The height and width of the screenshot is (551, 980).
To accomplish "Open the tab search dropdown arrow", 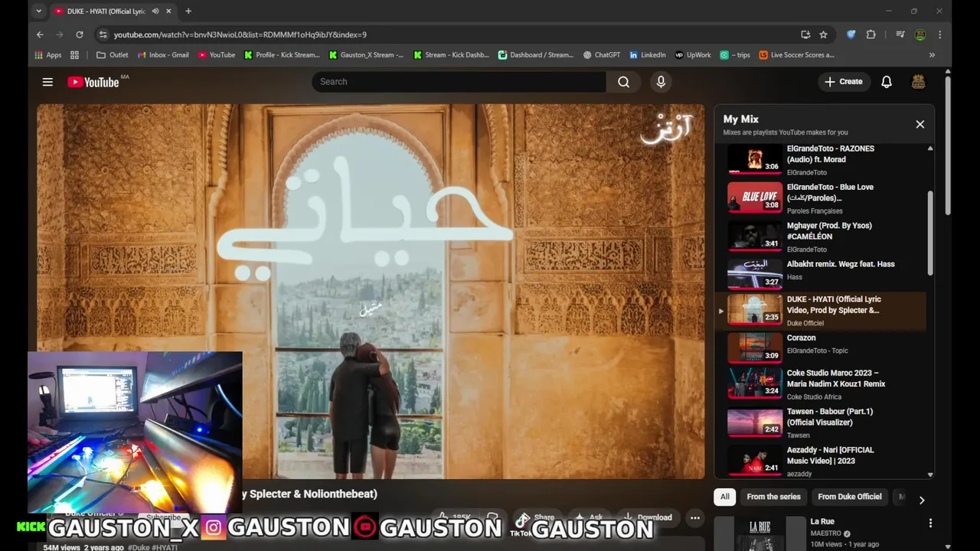I will click(39, 11).
